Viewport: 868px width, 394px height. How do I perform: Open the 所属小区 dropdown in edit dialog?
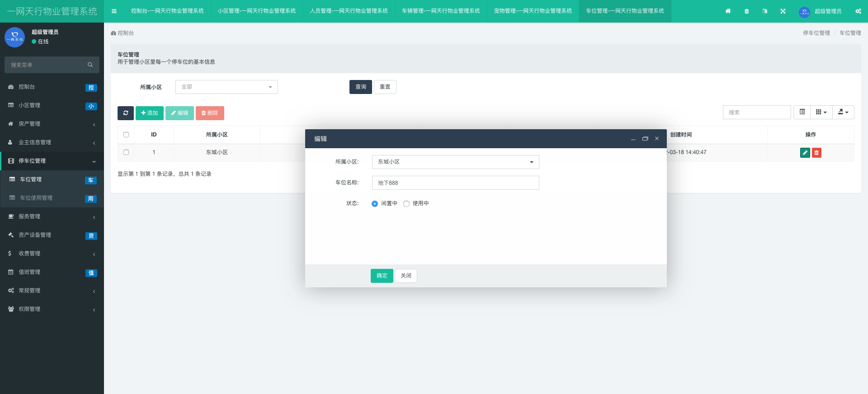455,162
